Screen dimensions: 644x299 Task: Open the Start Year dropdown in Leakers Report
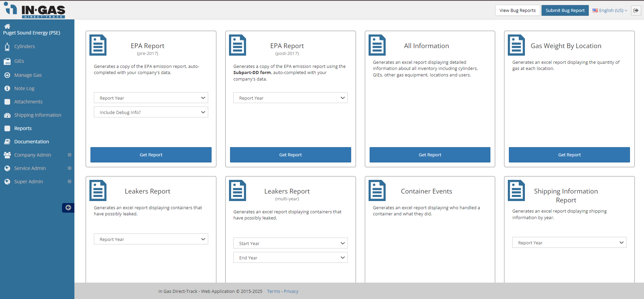tap(290, 243)
